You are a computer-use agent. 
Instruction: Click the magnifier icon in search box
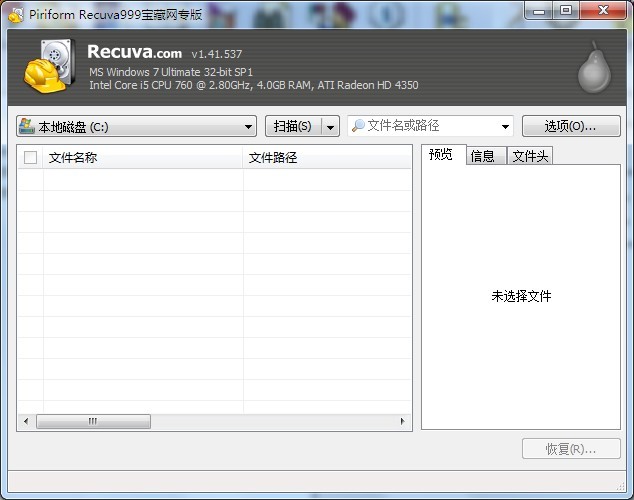[x=357, y=126]
